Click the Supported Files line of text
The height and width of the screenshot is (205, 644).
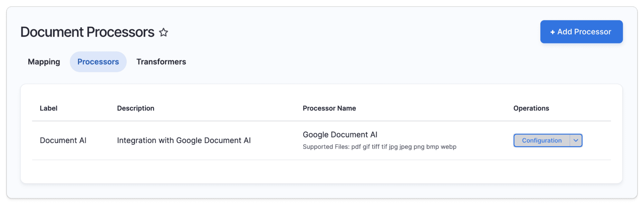tap(380, 147)
